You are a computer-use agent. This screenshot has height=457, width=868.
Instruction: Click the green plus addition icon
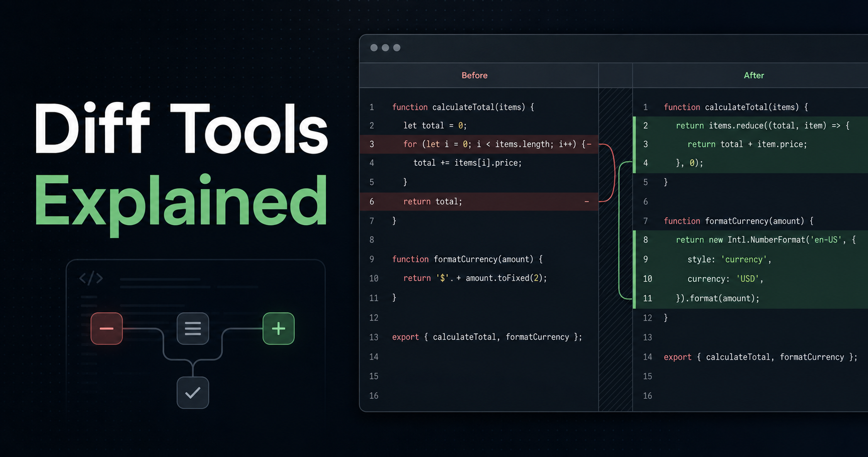pos(279,328)
